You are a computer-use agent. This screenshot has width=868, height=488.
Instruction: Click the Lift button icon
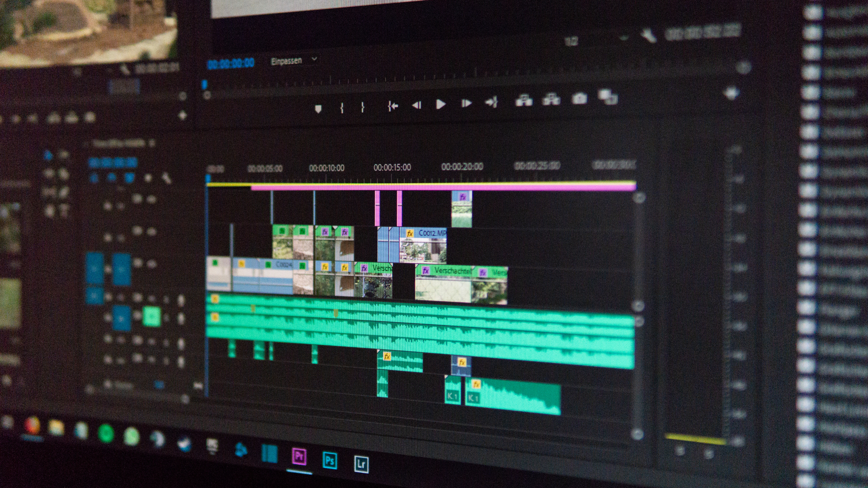click(524, 100)
